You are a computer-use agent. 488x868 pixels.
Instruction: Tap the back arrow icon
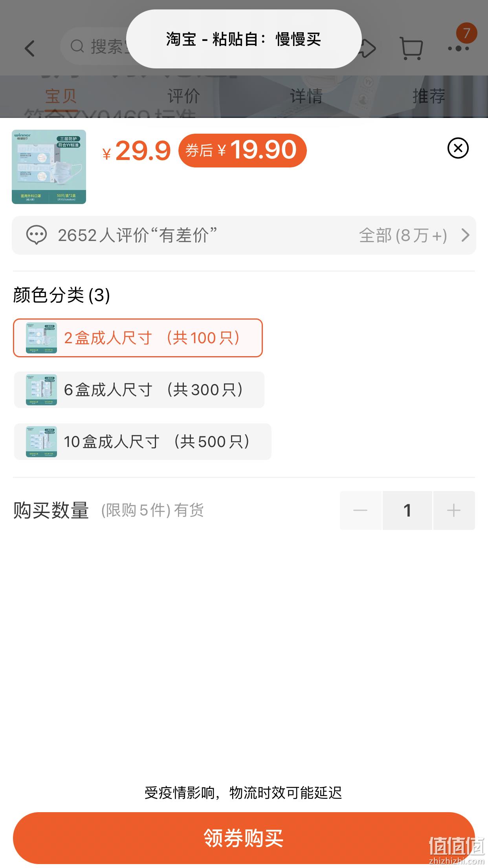[30, 49]
